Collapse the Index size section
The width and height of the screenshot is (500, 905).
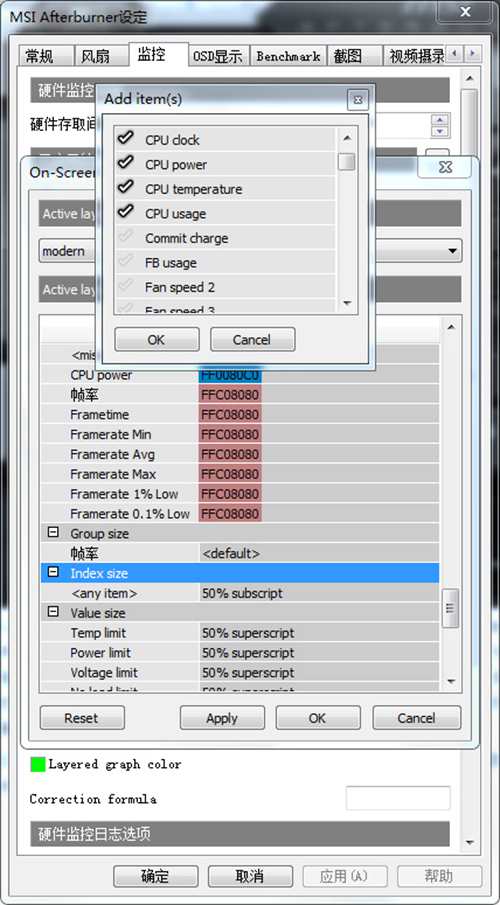53,573
